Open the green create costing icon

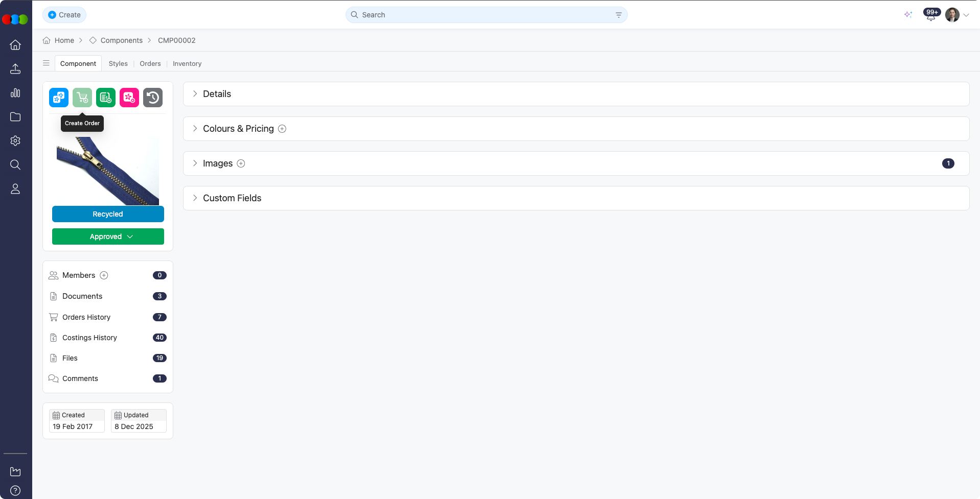tap(106, 98)
